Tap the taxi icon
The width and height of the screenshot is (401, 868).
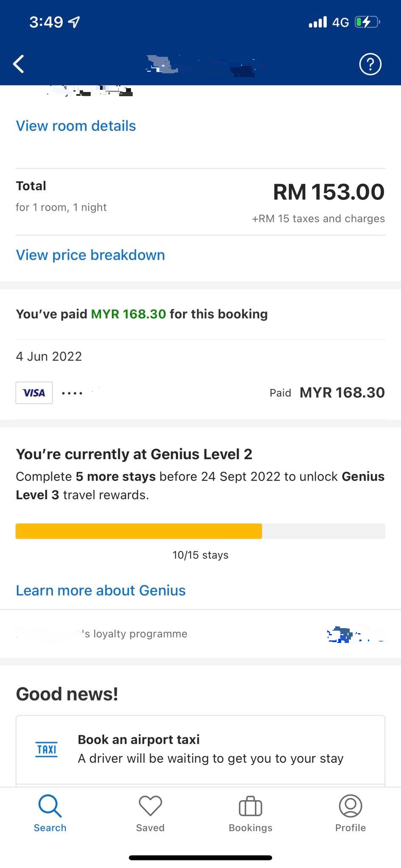tap(47, 749)
